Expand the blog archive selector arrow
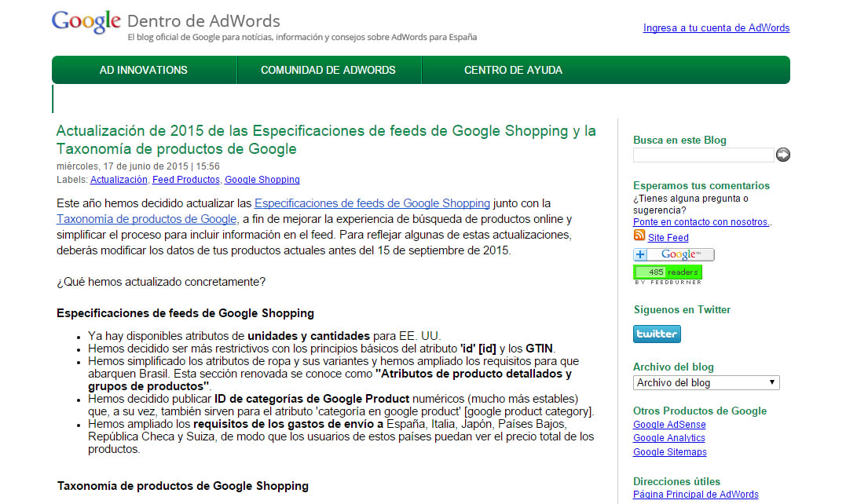The image size is (846, 504). [x=773, y=382]
